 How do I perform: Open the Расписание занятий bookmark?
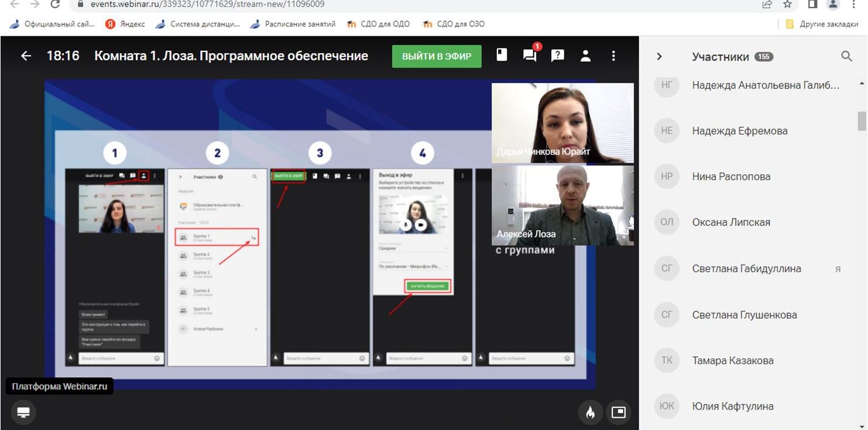pos(293,24)
